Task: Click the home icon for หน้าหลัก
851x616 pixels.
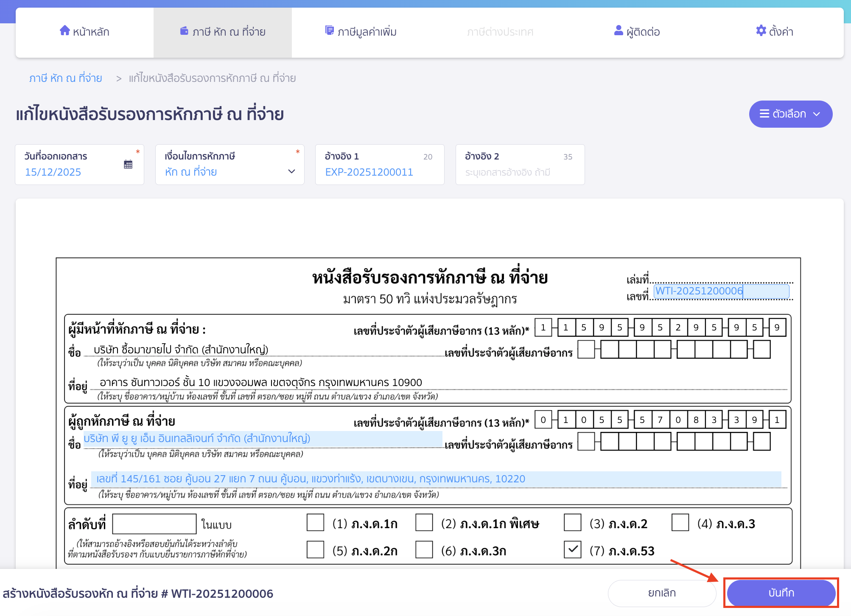Action: tap(65, 31)
